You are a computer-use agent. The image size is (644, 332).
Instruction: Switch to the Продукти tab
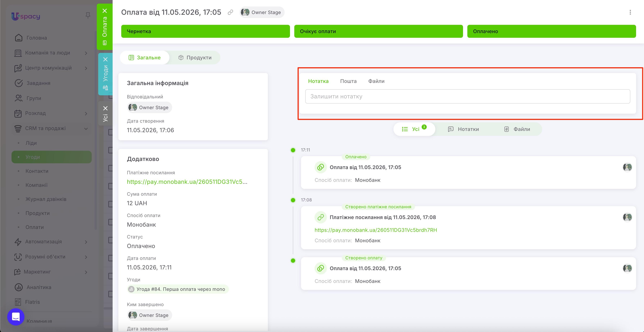click(x=195, y=58)
